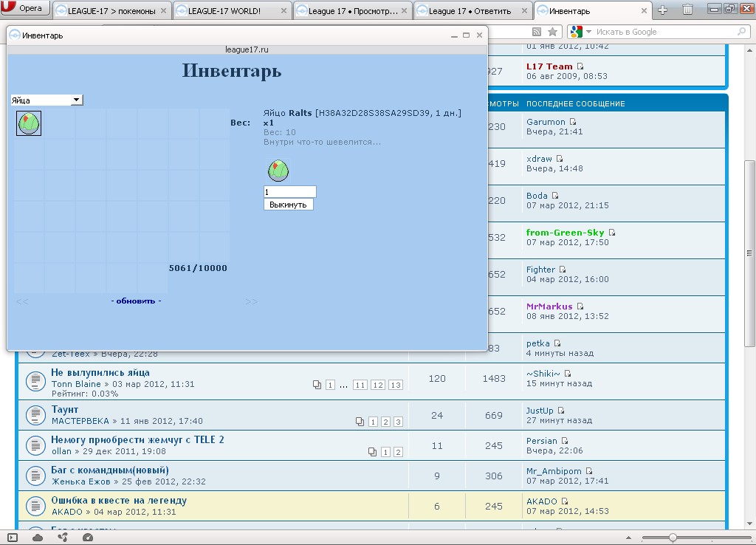
Task: Open a new tab with plus icon
Action: pos(662,10)
